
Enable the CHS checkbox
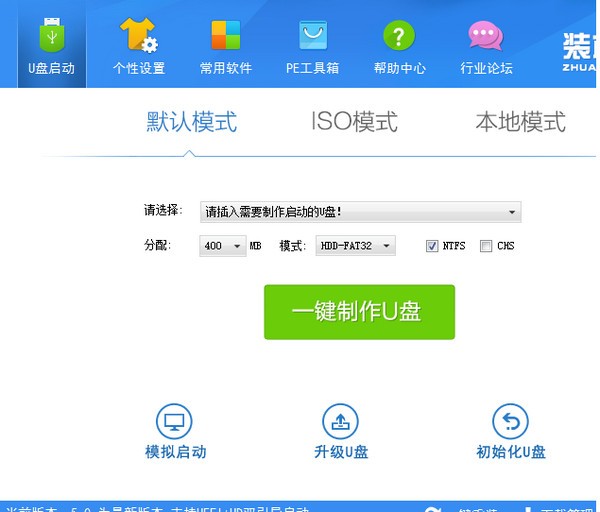(486, 246)
